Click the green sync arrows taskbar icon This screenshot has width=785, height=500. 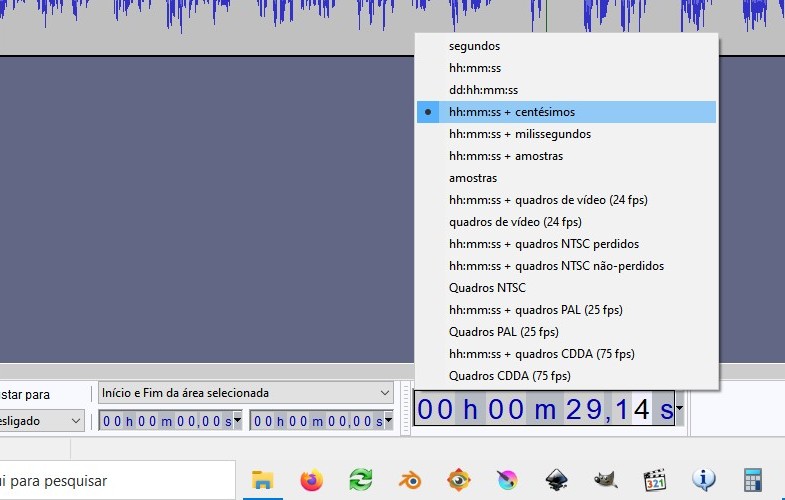coord(361,481)
